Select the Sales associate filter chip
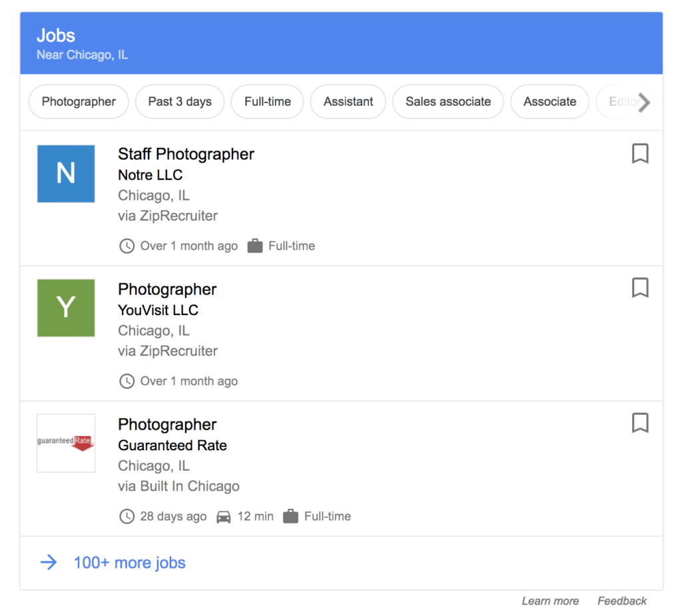The image size is (682, 616). (448, 102)
